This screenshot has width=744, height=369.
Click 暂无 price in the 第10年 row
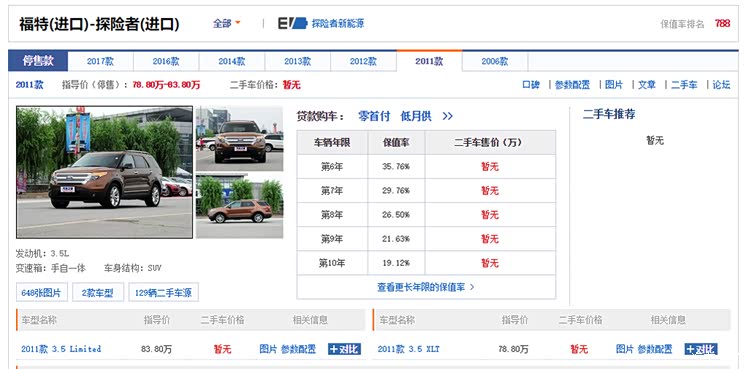(x=490, y=263)
